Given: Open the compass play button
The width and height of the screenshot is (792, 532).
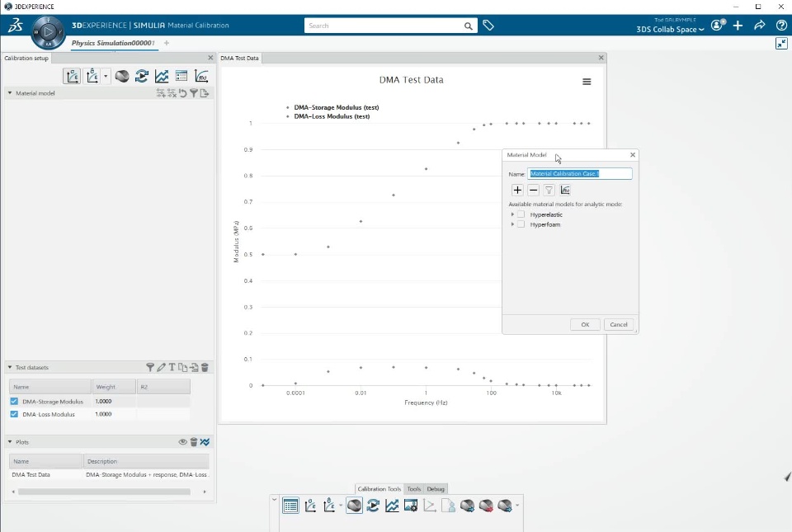Looking at the screenshot, I should point(48,32).
